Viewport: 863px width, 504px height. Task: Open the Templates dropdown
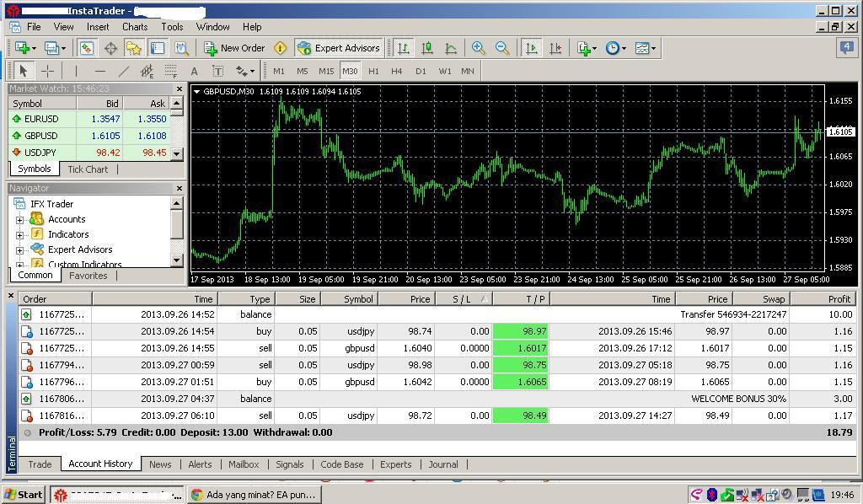[x=645, y=48]
